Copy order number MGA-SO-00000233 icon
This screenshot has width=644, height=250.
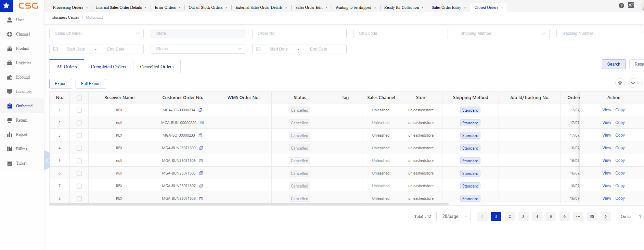[x=201, y=135]
